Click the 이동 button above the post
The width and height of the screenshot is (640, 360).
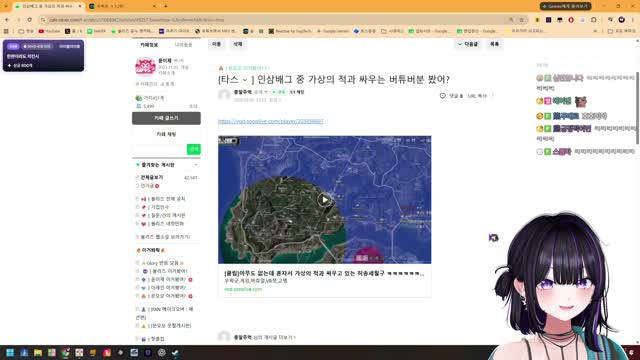pyautogui.click(x=216, y=44)
